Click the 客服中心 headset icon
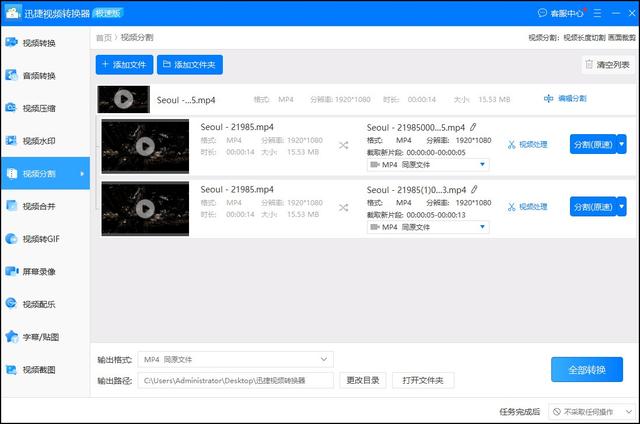This screenshot has width=640, height=424. click(543, 14)
